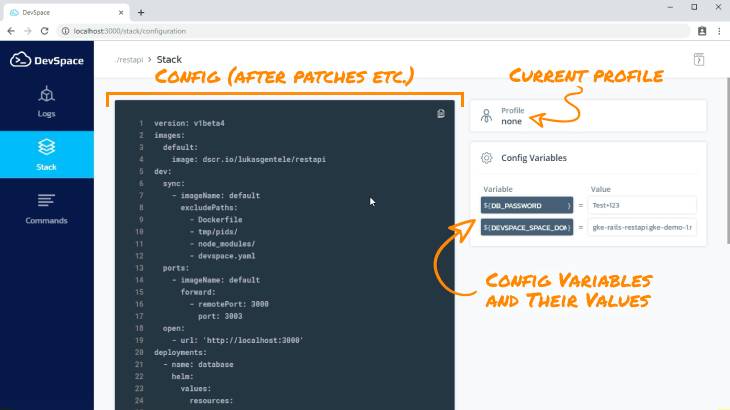
Task: Click the Value column header
Action: (x=601, y=189)
